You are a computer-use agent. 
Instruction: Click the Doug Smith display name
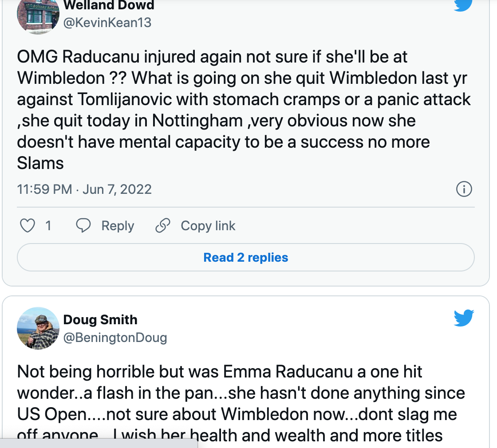pyautogui.click(x=100, y=319)
